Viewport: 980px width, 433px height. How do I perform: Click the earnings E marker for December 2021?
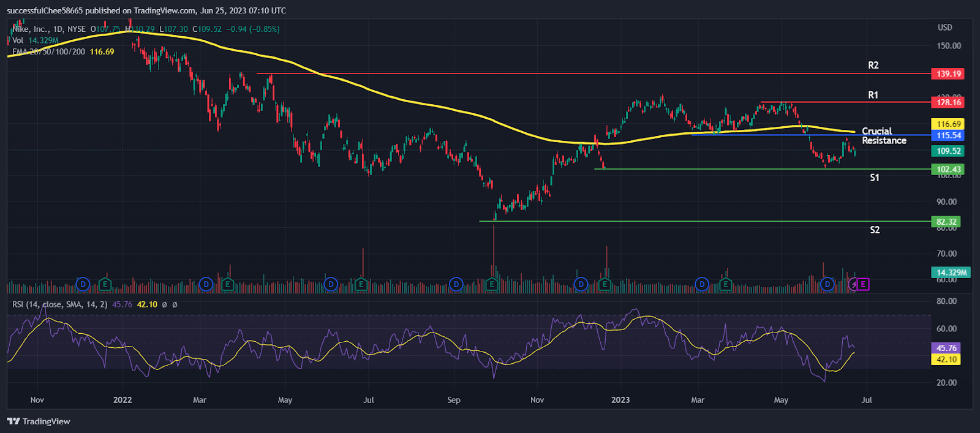[105, 284]
